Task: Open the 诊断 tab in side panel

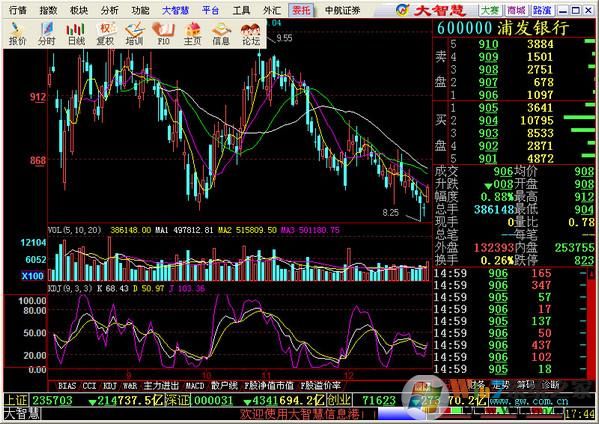Action: click(x=550, y=384)
